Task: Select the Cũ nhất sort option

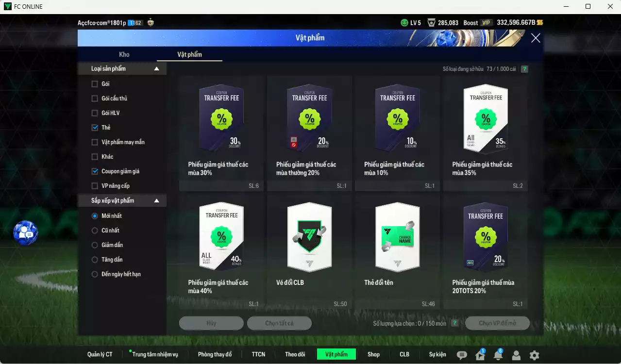Action: tap(95, 231)
